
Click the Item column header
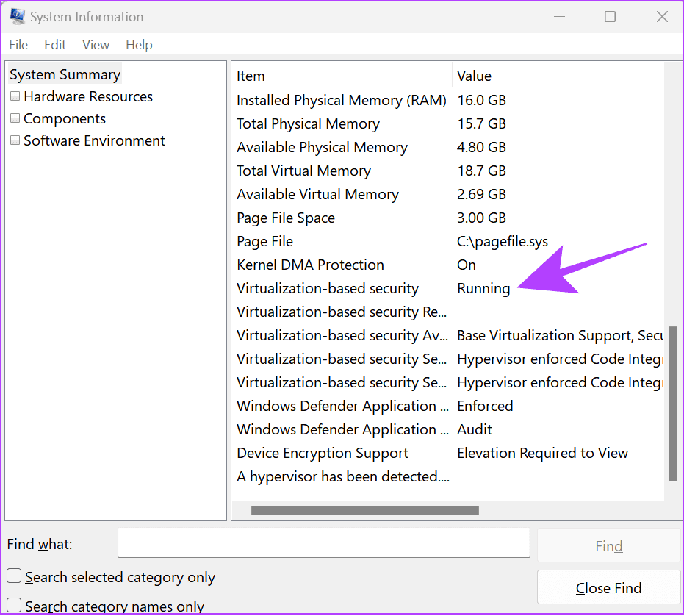coord(251,76)
